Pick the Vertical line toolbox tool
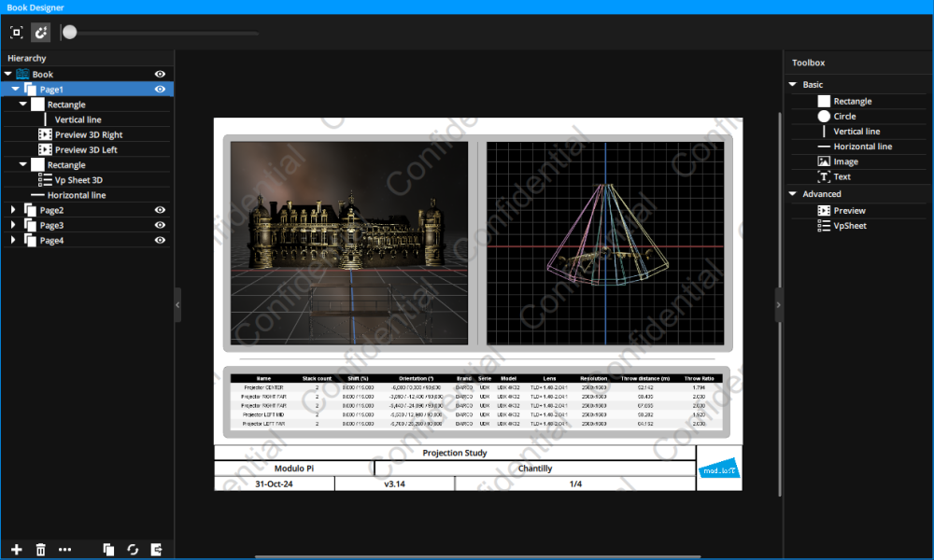Screen dimensions: 934x560 [x=856, y=131]
